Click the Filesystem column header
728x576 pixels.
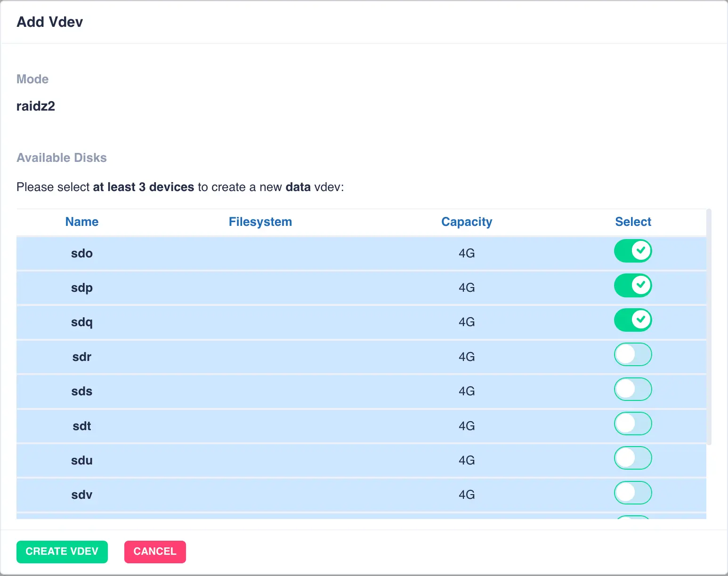260,222
